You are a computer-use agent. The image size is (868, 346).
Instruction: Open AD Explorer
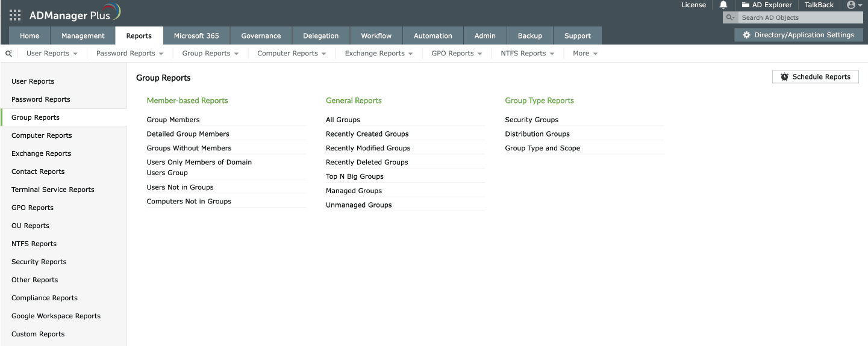767,5
